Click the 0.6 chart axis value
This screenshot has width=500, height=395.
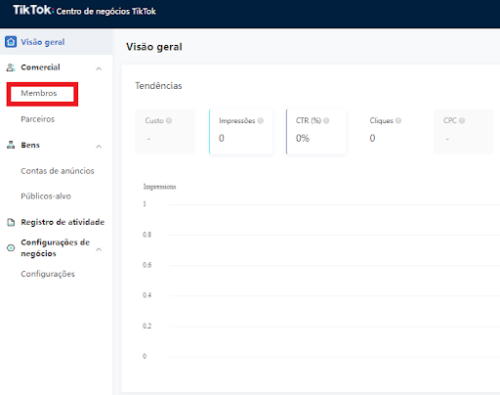pyautogui.click(x=147, y=265)
